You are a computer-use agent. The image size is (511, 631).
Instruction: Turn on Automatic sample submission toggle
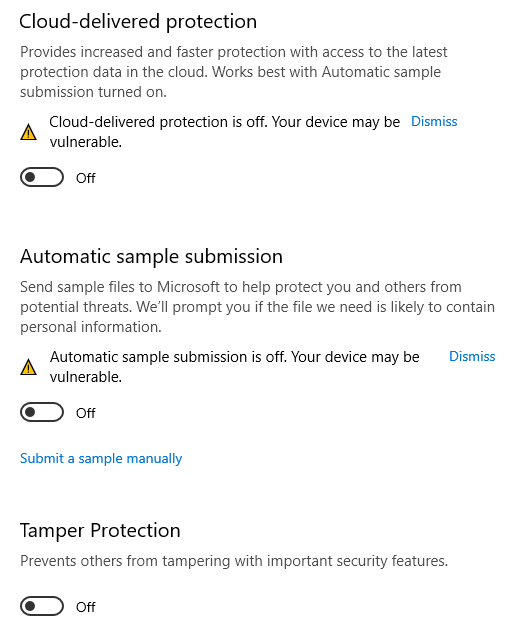click(42, 412)
